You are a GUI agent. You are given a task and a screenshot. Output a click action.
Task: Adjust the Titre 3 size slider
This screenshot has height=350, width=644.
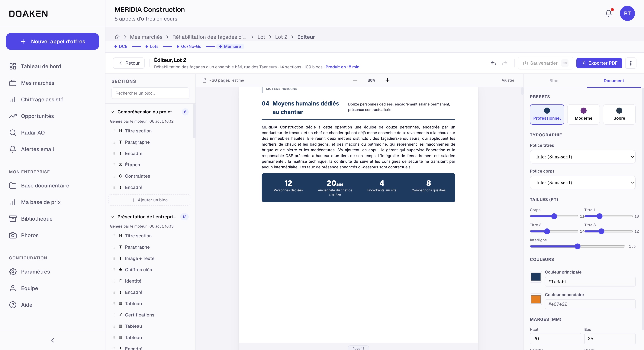pyautogui.click(x=608, y=231)
